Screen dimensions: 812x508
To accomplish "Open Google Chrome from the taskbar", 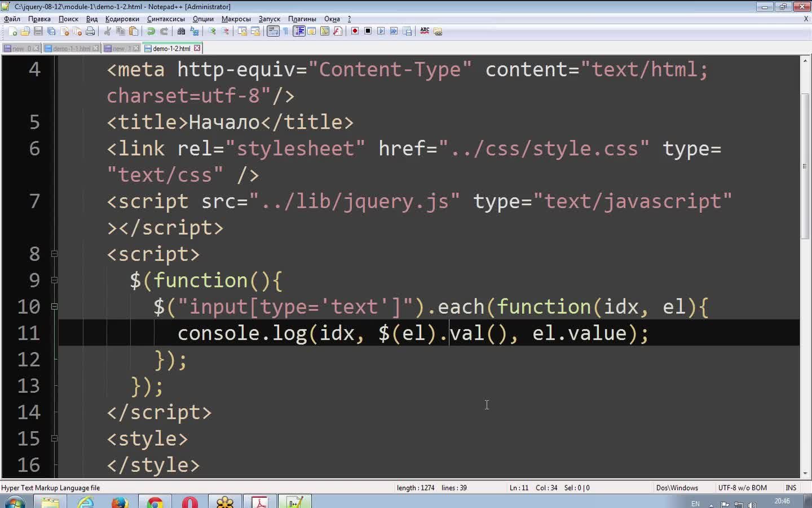I will [155, 502].
